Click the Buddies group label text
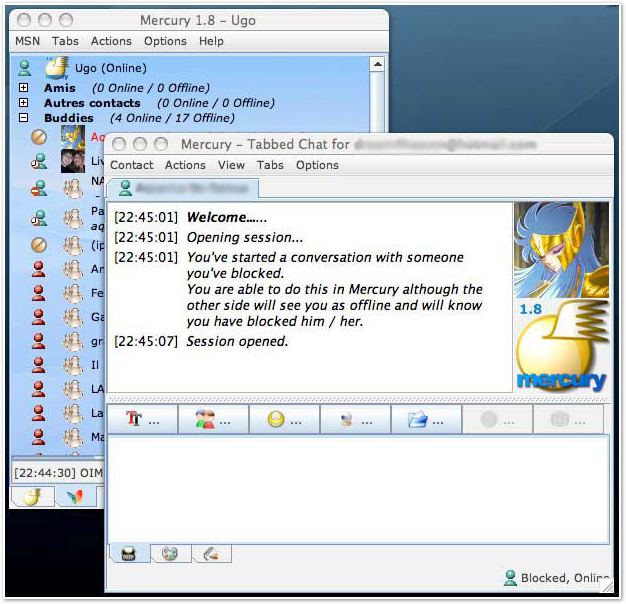The image size is (626, 604). click(69, 118)
